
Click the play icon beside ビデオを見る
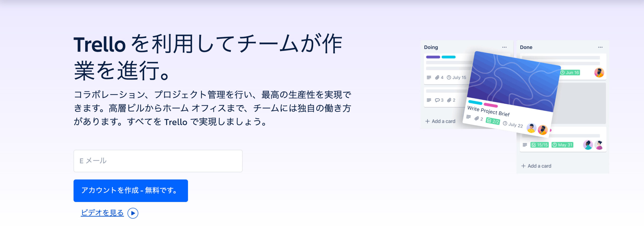[133, 213]
